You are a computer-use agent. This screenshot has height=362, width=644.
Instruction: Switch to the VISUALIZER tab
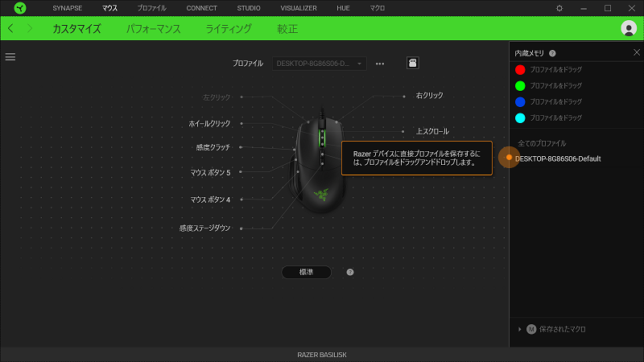tap(299, 8)
